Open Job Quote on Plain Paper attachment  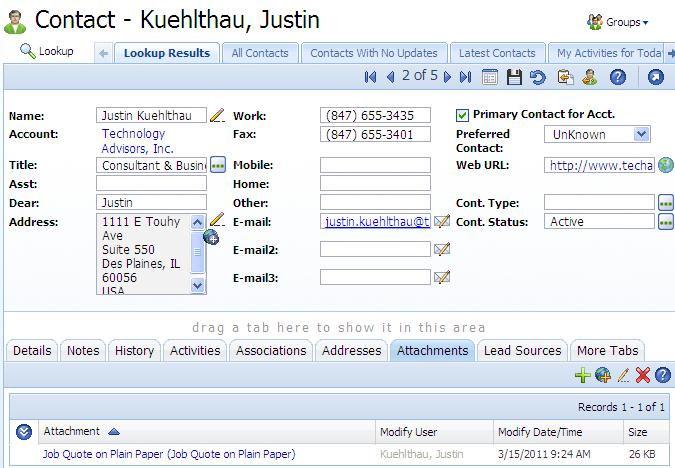[169, 454]
